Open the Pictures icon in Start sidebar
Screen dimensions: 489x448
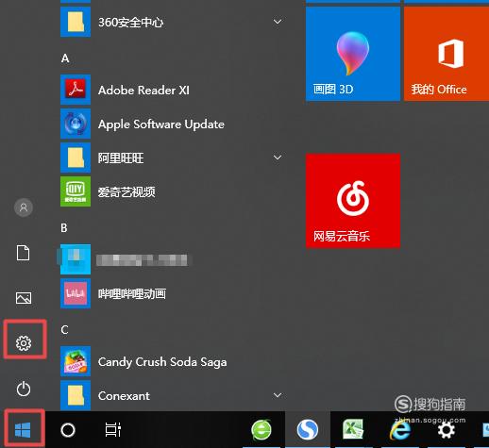[24, 298]
